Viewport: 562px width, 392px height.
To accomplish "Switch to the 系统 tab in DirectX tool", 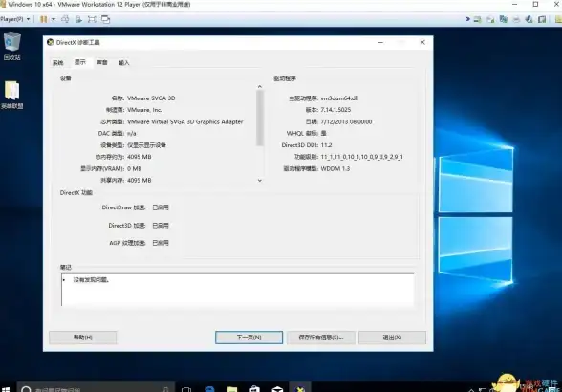I will tap(58, 63).
